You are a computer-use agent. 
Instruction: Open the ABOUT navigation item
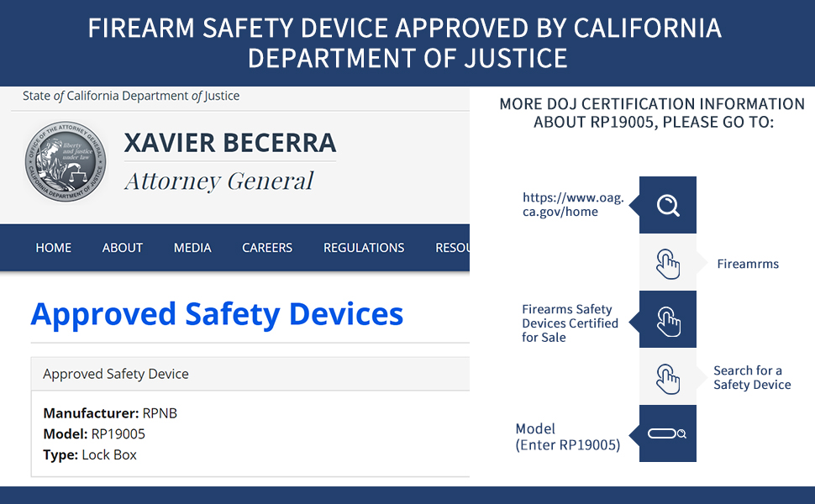coord(123,248)
